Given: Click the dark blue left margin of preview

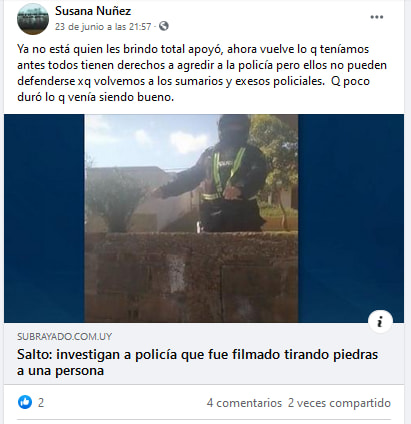Looking at the screenshot, I should [x=44, y=218].
